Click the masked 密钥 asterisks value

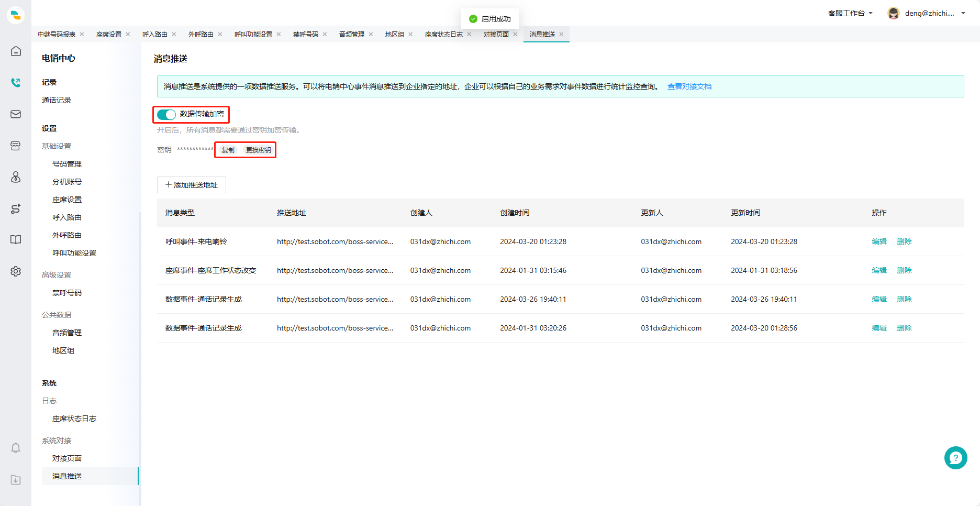click(x=195, y=150)
